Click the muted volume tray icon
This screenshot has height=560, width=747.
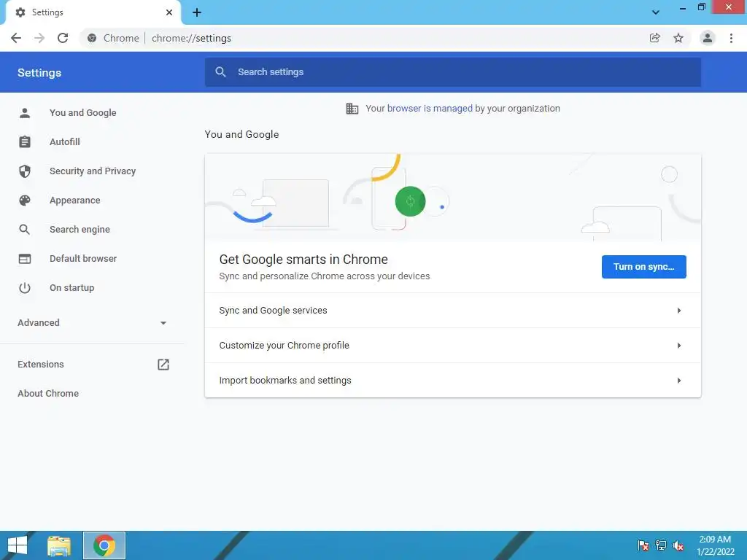coord(678,545)
